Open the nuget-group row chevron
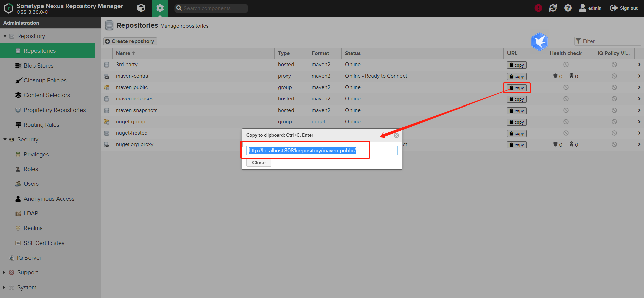Image resolution: width=644 pixels, height=298 pixels. coord(639,122)
